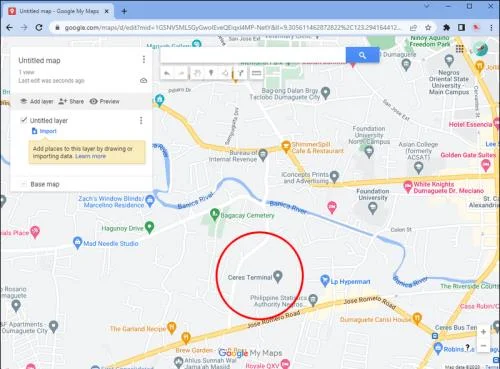
Task: Open Untitled layer options three-dot menu
Action: [x=141, y=120]
